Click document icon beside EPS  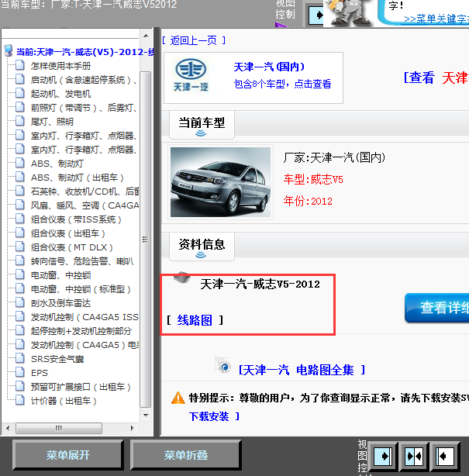(x=20, y=372)
